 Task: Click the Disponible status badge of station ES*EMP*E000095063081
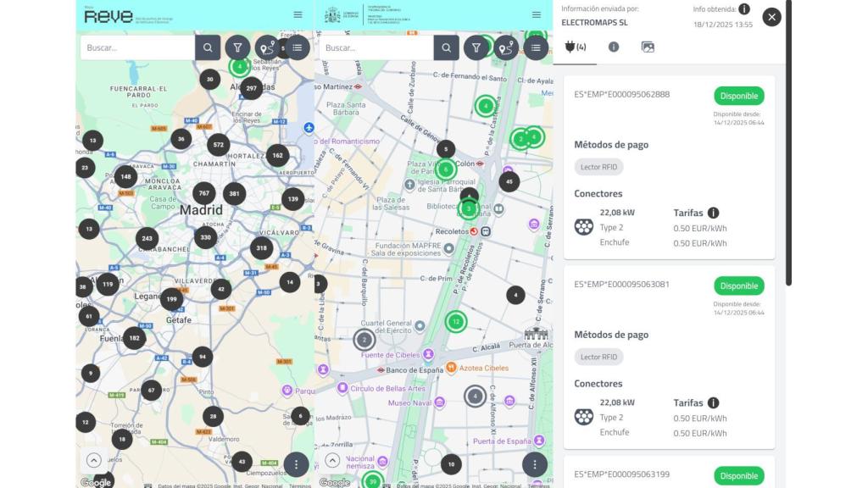point(738,286)
